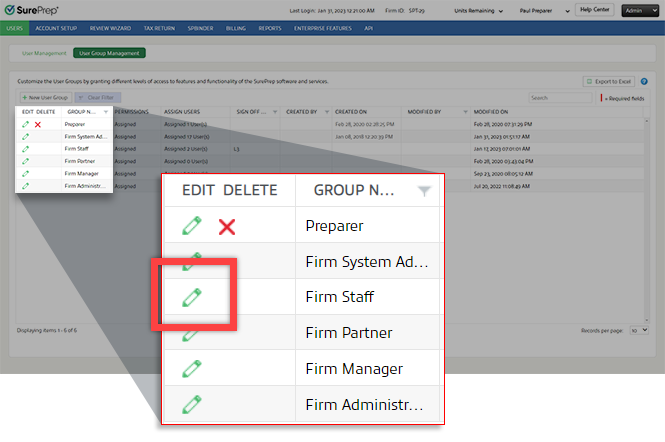This screenshot has height=442, width=665.
Task: Click the Group N... filter funnel in enlarged callout
Action: [x=424, y=191]
